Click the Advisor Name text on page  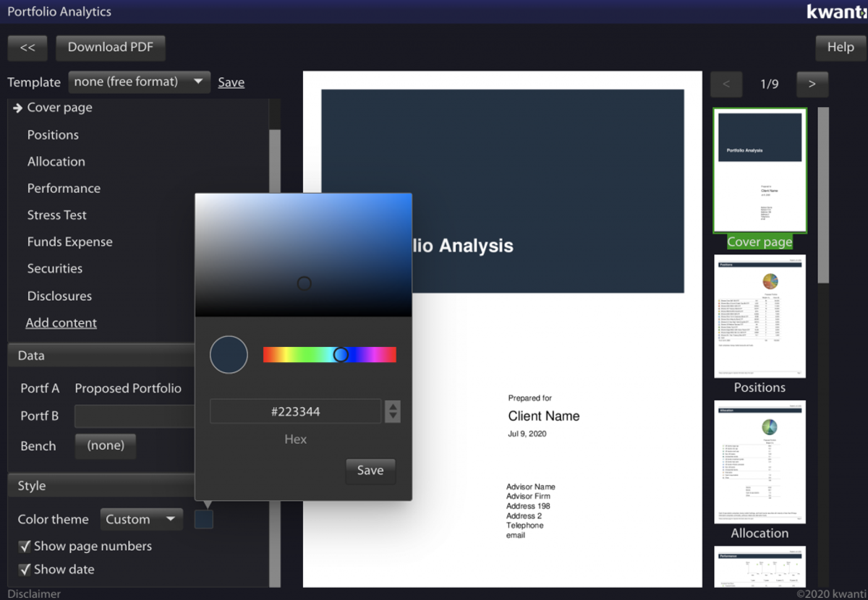[531, 487]
